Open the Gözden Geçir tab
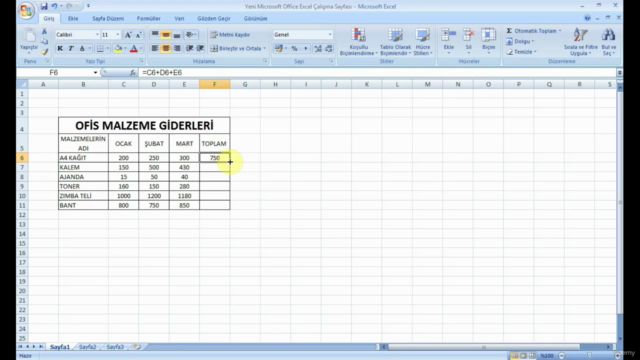The height and width of the screenshot is (360, 640). (214, 18)
